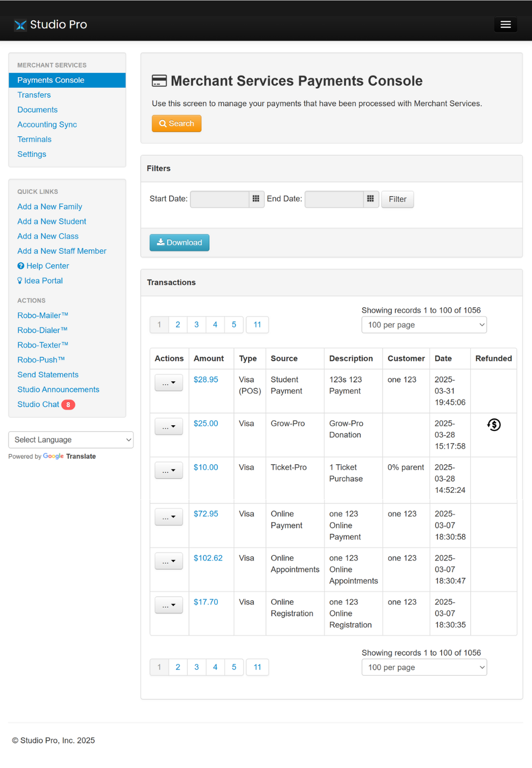Open the Select Language dropdown
The image size is (532, 768).
pos(70,440)
